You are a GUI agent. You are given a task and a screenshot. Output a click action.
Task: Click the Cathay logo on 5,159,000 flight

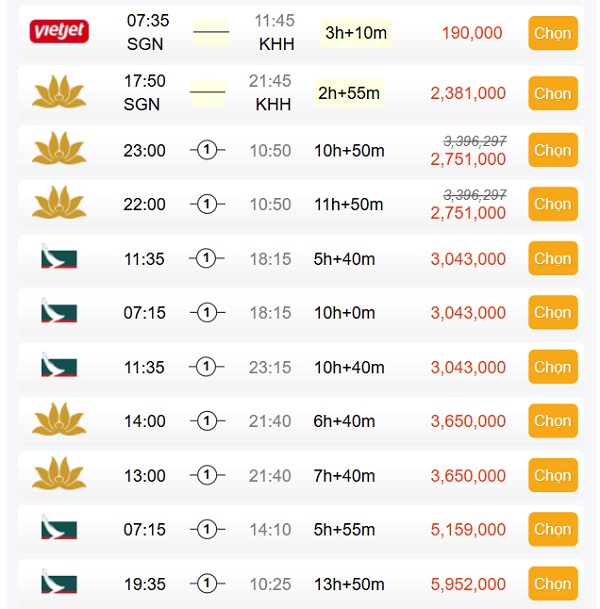pyautogui.click(x=58, y=529)
